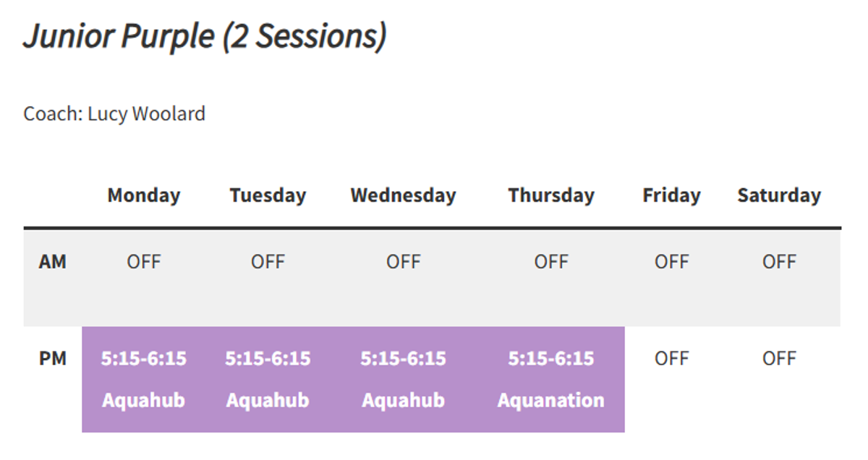The image size is (868, 460).
Task: Click the Wednesday AM OFF cell
Action: (403, 262)
